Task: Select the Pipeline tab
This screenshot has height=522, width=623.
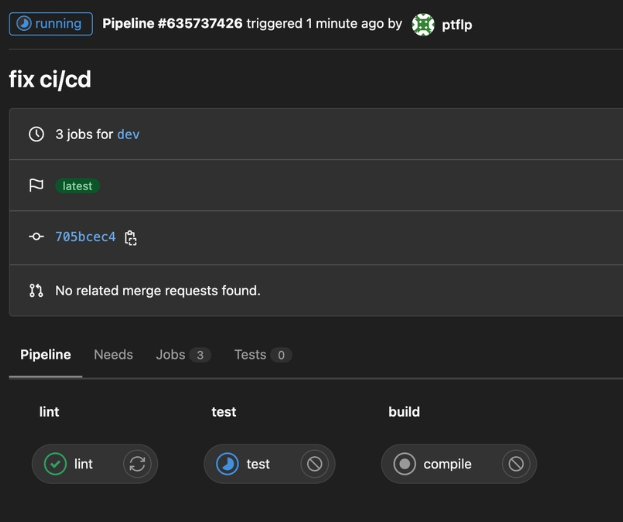Action: (x=45, y=355)
